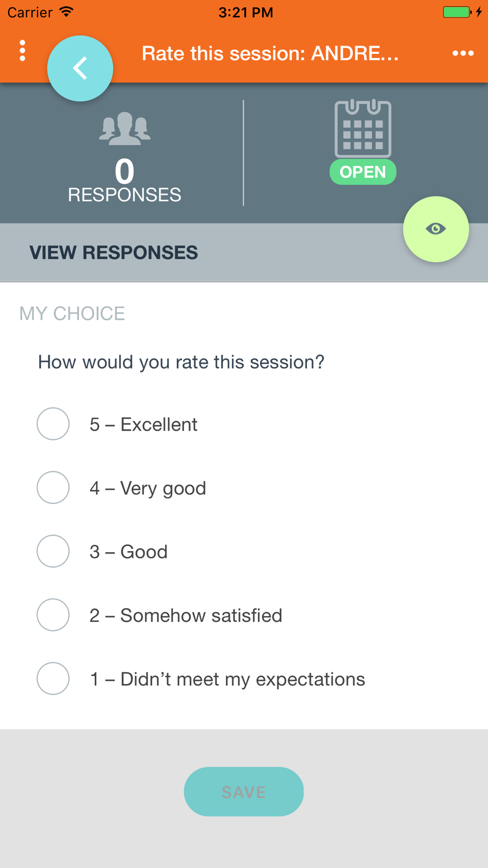Tap the MY CHOICE section header
This screenshot has height=868, width=488.
click(x=72, y=313)
